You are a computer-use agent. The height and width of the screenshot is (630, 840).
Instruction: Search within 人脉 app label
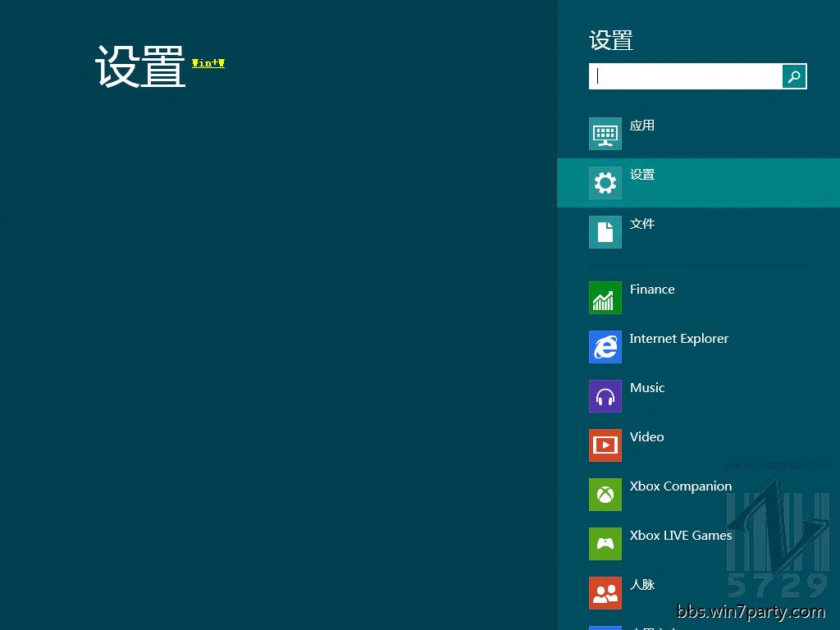coord(641,584)
